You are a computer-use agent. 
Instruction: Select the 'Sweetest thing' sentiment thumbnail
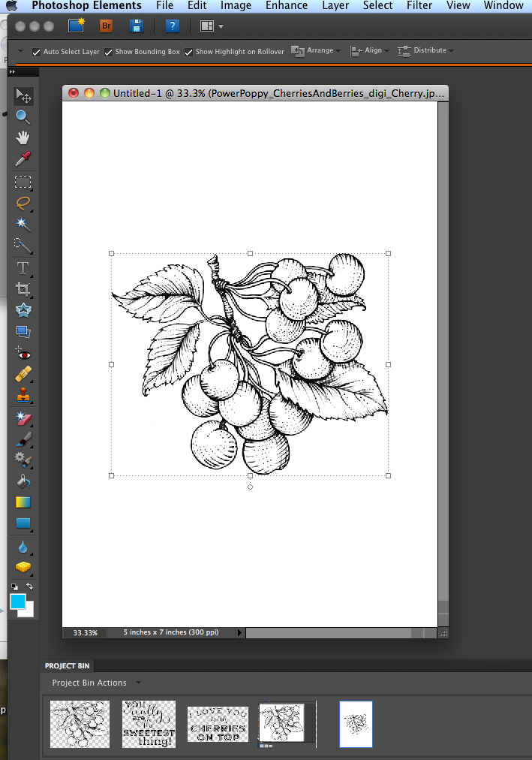point(149,724)
